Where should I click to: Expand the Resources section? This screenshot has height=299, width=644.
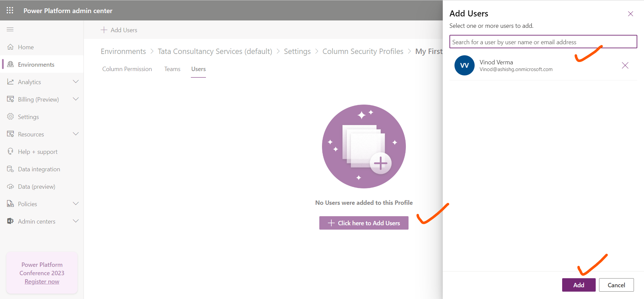point(76,134)
